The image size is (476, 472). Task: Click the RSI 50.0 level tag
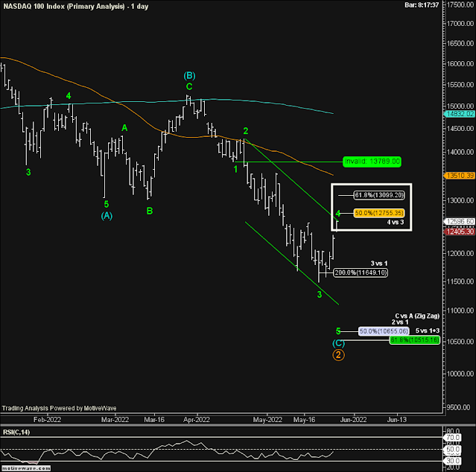coord(453,449)
